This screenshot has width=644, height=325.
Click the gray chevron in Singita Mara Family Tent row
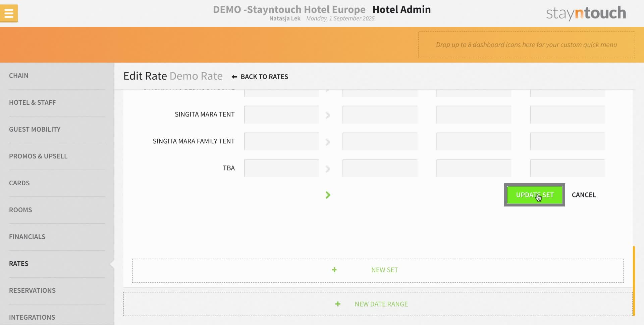328,142
